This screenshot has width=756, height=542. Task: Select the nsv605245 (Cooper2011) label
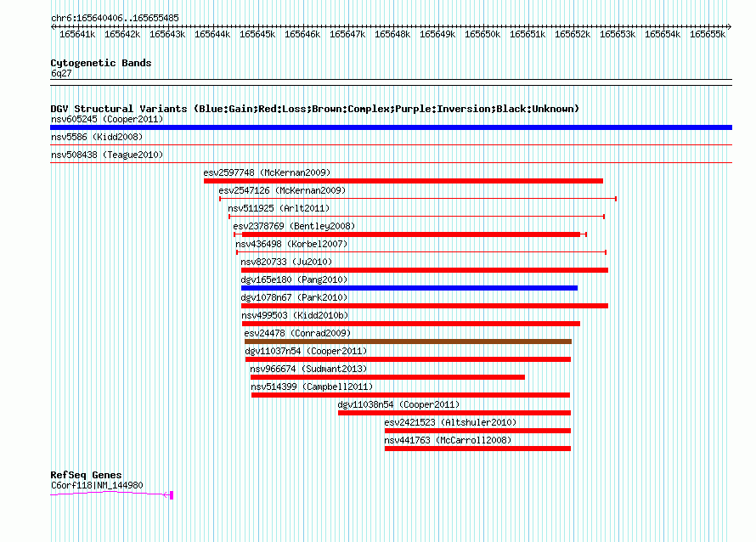(107, 119)
